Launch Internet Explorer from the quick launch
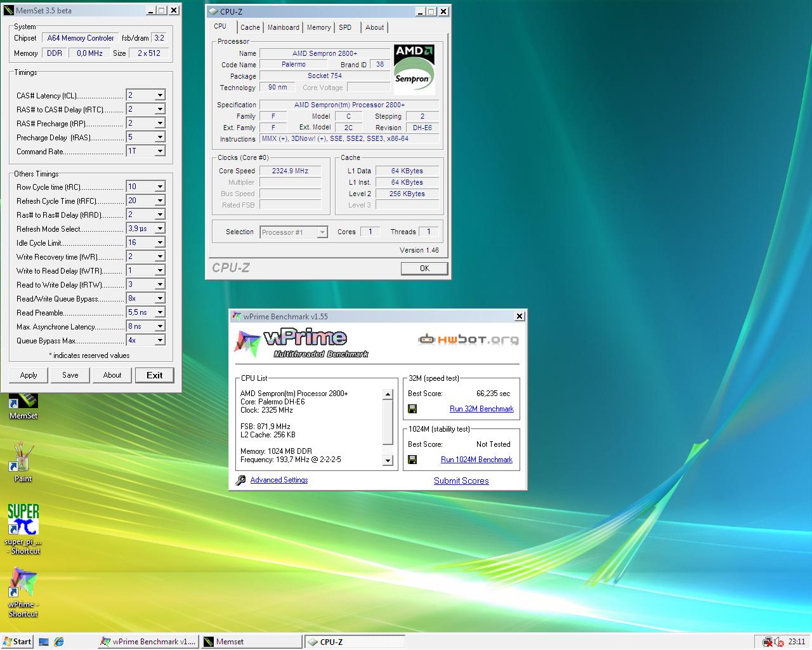The height and width of the screenshot is (650, 812). click(x=59, y=642)
